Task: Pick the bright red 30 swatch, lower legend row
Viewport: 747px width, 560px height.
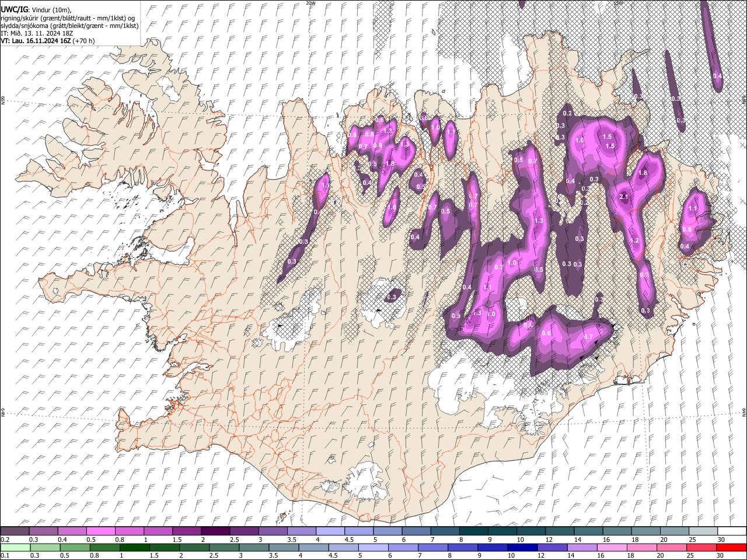Action: coord(731,547)
